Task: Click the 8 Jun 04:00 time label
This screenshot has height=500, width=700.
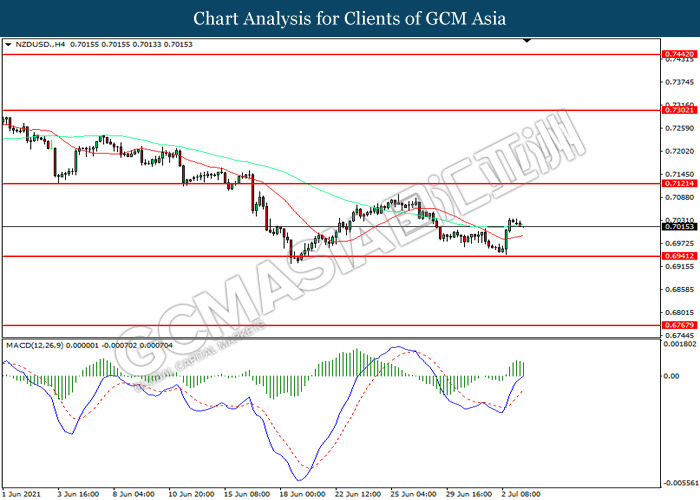Action: 133,494
